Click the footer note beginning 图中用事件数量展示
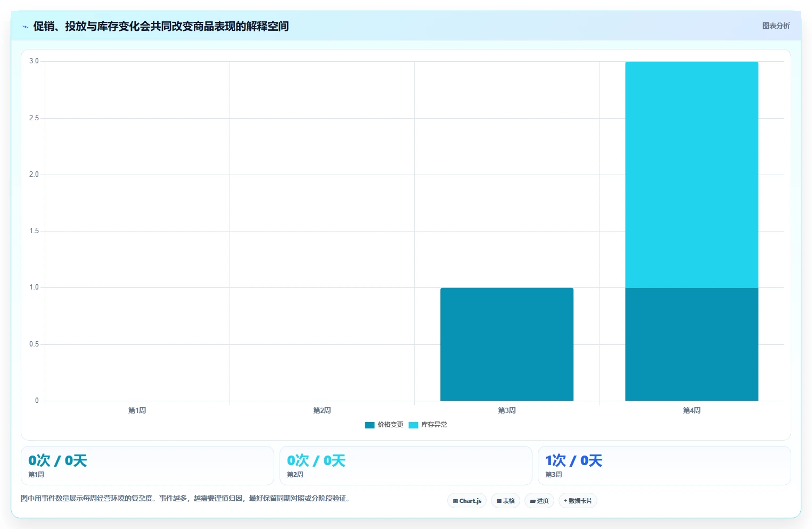This screenshot has width=812, height=529. click(185, 499)
